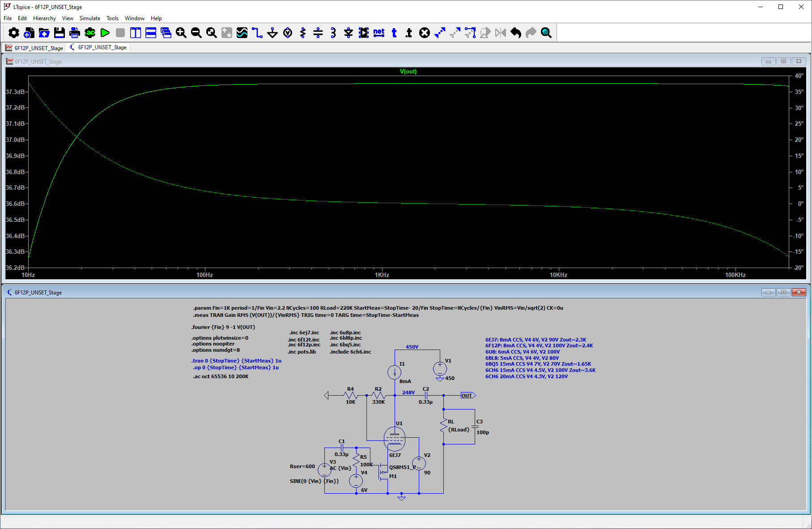This screenshot has width=812, height=529.
Task: Click the V(out) trace label
Action: pos(408,72)
